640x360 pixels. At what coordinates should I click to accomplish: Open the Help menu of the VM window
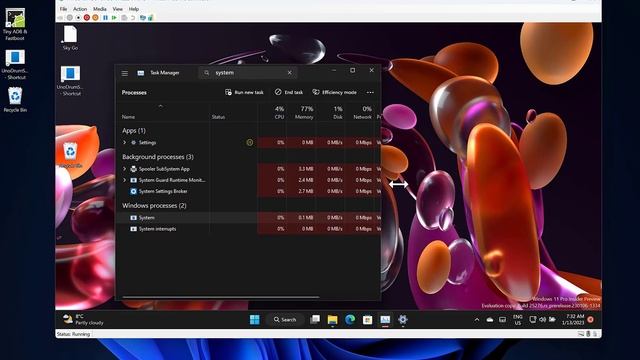[134, 9]
